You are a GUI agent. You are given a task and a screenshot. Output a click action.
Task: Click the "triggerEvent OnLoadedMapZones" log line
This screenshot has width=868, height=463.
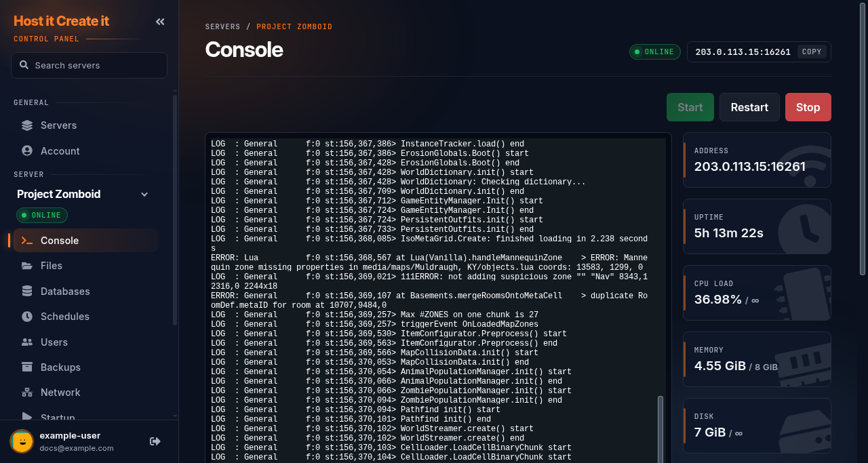coord(374,324)
